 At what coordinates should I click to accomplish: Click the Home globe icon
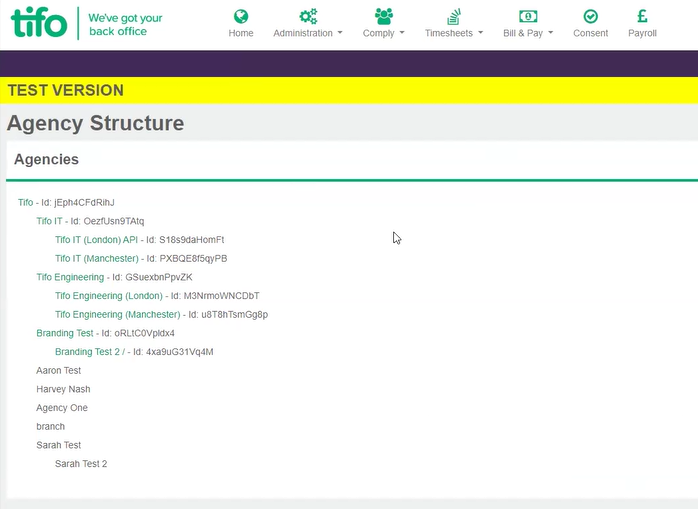click(x=241, y=16)
